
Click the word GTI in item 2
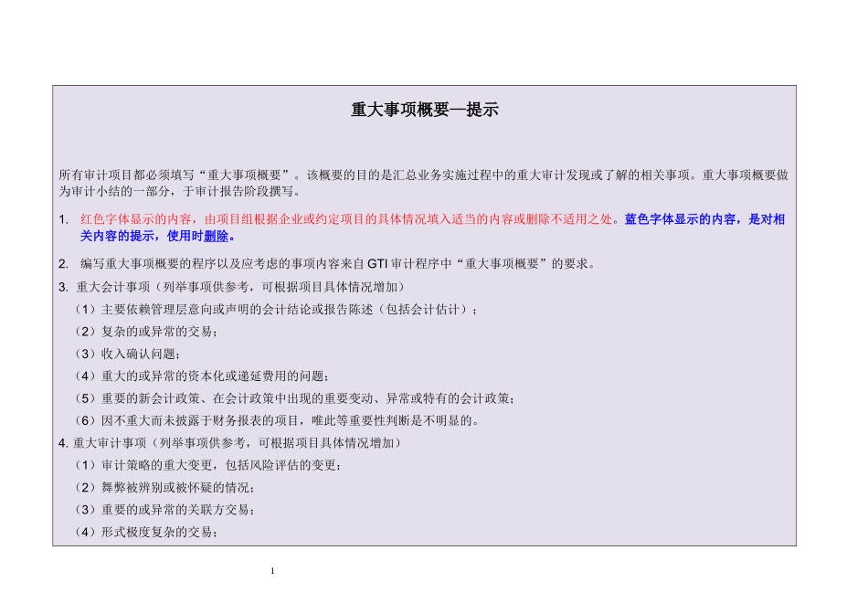pyautogui.click(x=377, y=264)
